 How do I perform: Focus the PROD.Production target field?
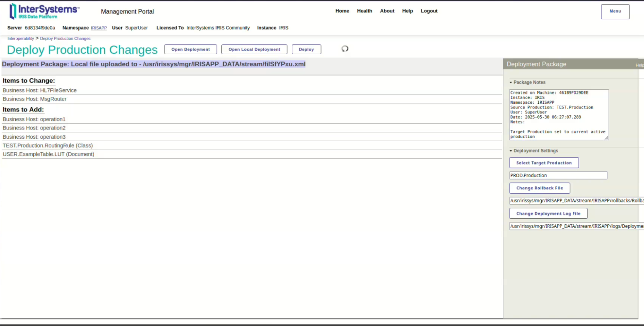coord(558,176)
